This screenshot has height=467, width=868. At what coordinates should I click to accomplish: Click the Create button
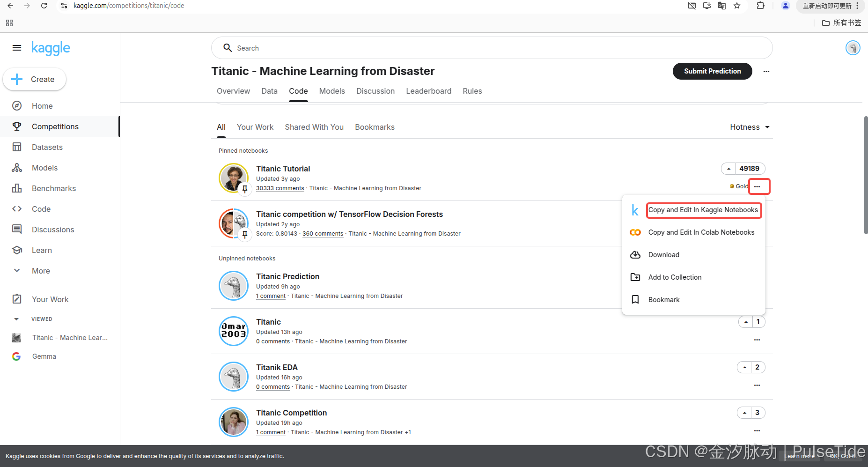[x=34, y=79]
